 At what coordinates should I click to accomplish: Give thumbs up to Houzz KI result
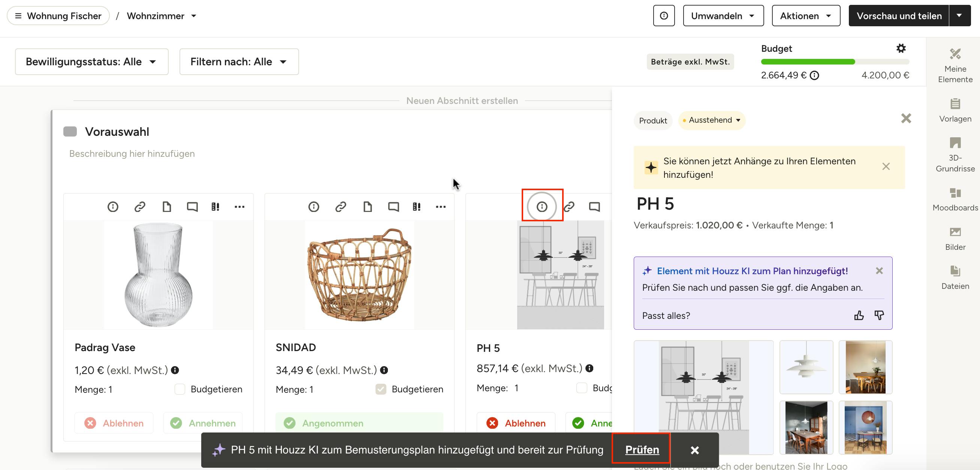(x=859, y=315)
